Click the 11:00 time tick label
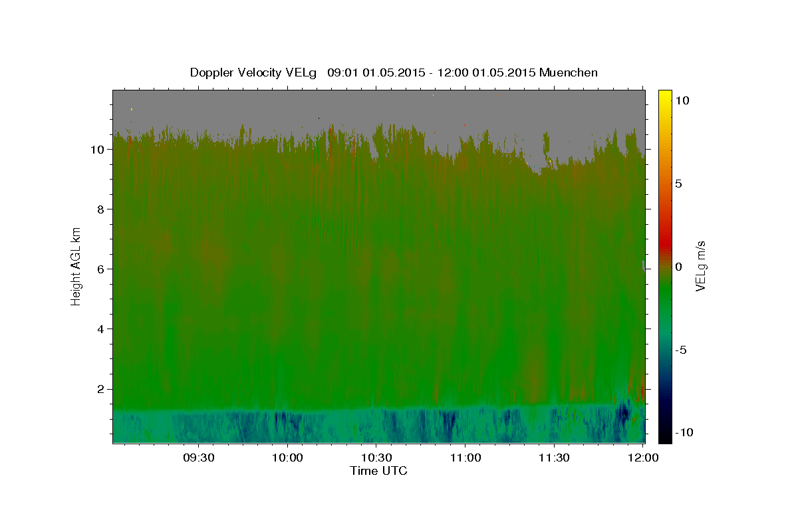Screen dimensions: 798x532 465,458
